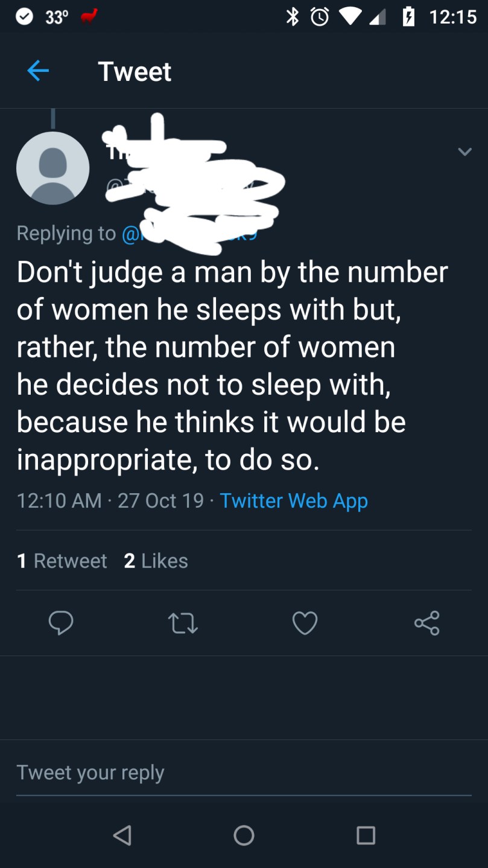Viewport: 488px width, 868px height.
Task: Tap the reply speech bubble icon
Action: [x=61, y=623]
